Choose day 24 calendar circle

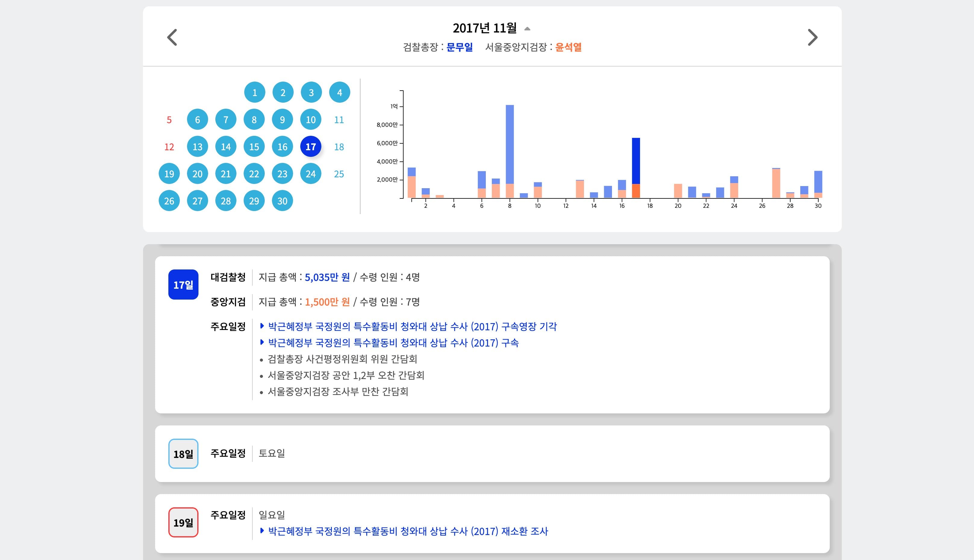click(x=311, y=174)
